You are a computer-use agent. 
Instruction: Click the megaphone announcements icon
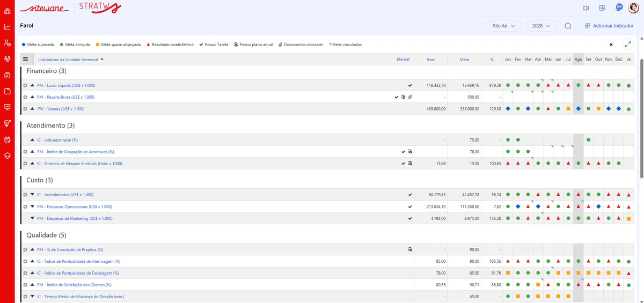coord(586,8)
